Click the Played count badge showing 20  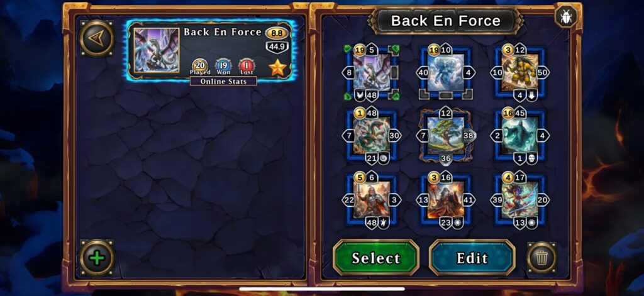point(200,67)
